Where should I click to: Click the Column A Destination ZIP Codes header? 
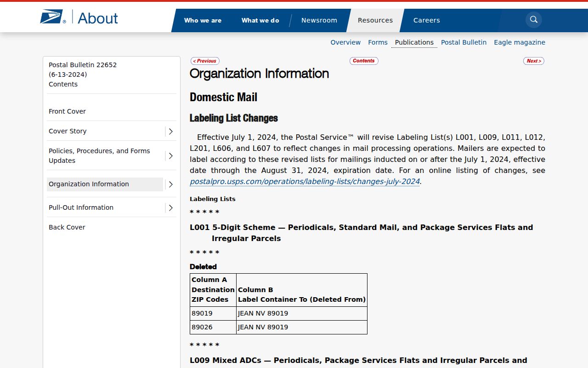click(x=213, y=290)
